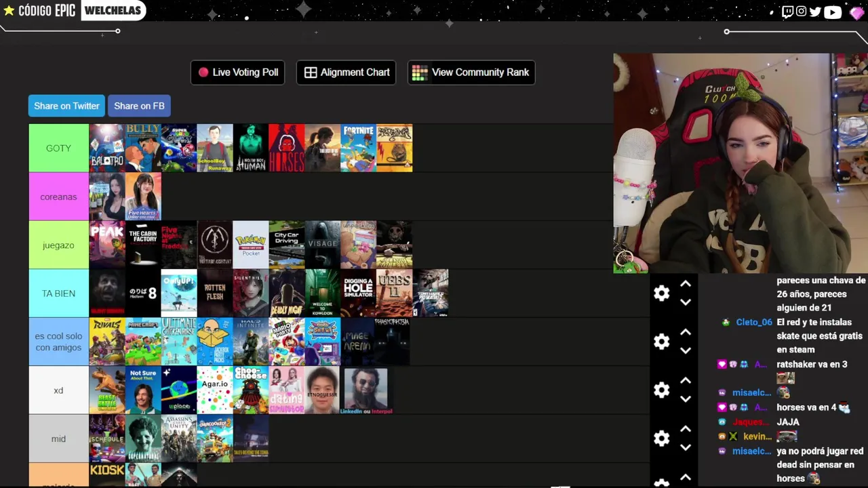Viewport: 868px width, 488px height.
Task: Move the mid row down
Action: 686,447
